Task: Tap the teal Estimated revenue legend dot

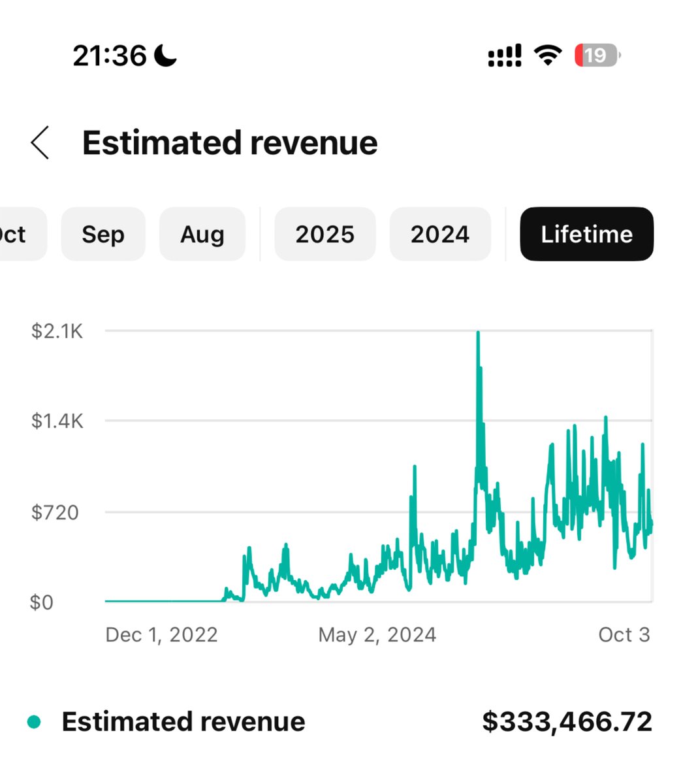Action: (34, 722)
